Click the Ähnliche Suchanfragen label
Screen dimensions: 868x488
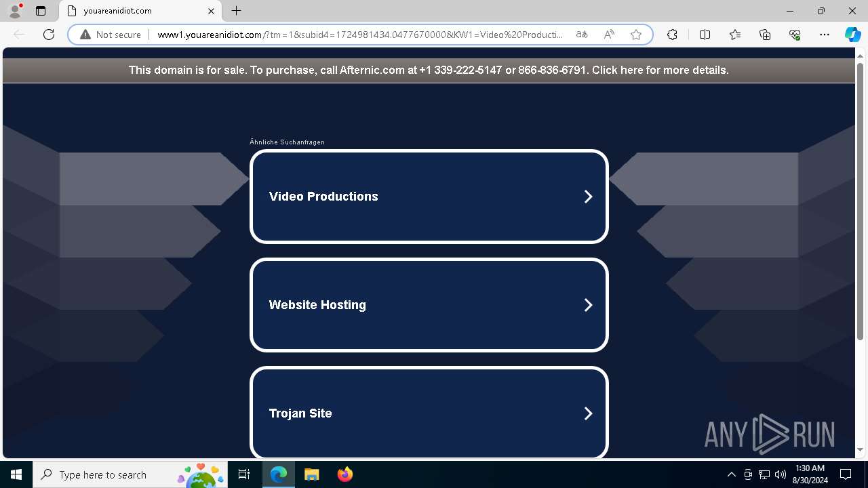tap(287, 142)
